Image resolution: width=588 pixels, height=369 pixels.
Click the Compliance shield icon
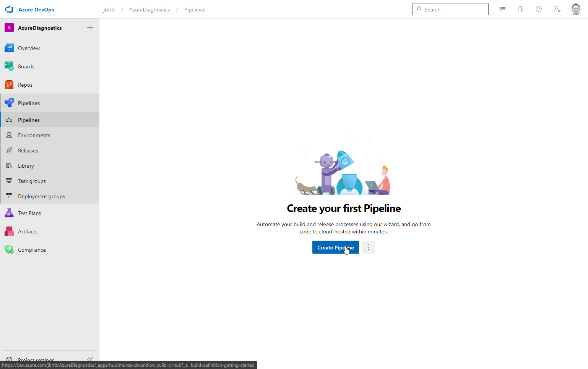point(9,249)
